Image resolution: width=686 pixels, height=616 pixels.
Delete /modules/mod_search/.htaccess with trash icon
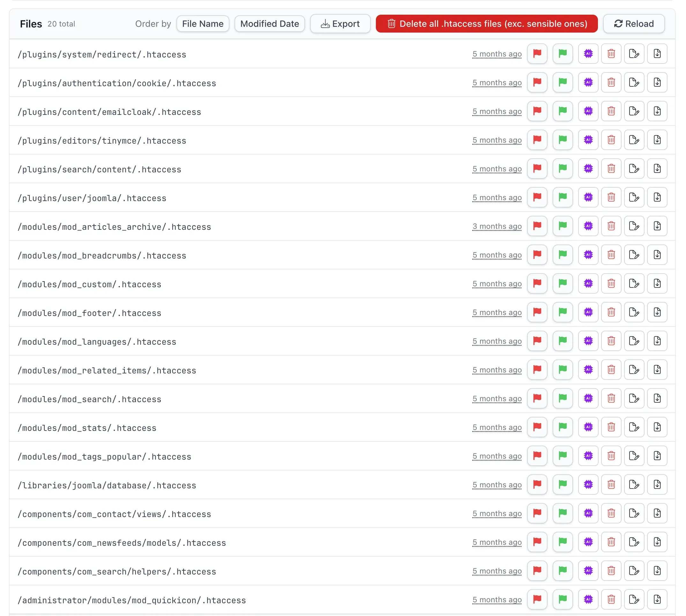tap(611, 399)
